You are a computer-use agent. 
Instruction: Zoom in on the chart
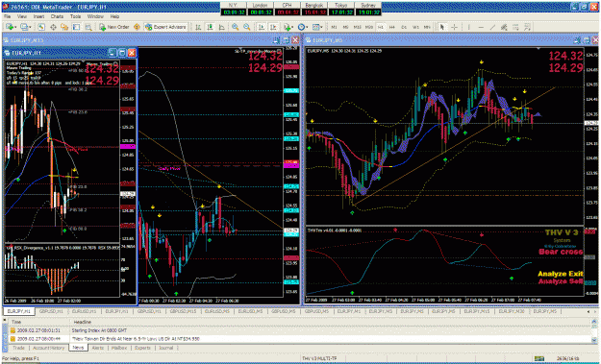pos(235,27)
